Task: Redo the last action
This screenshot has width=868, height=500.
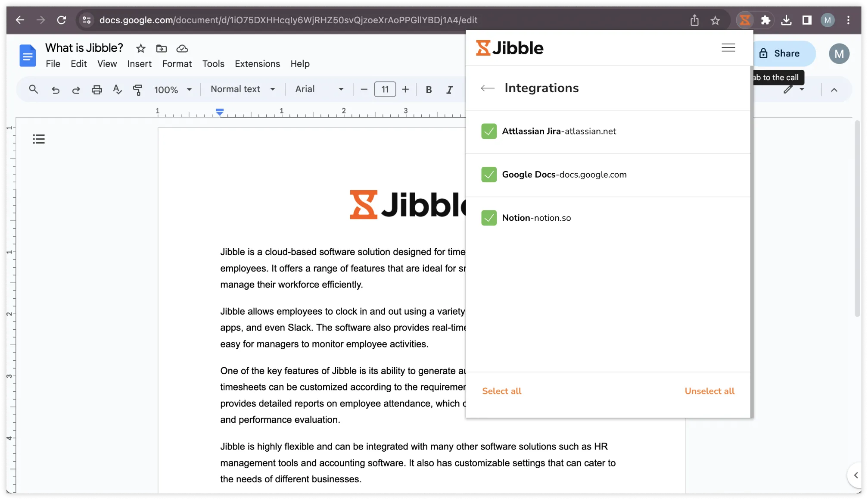Action: (x=76, y=89)
